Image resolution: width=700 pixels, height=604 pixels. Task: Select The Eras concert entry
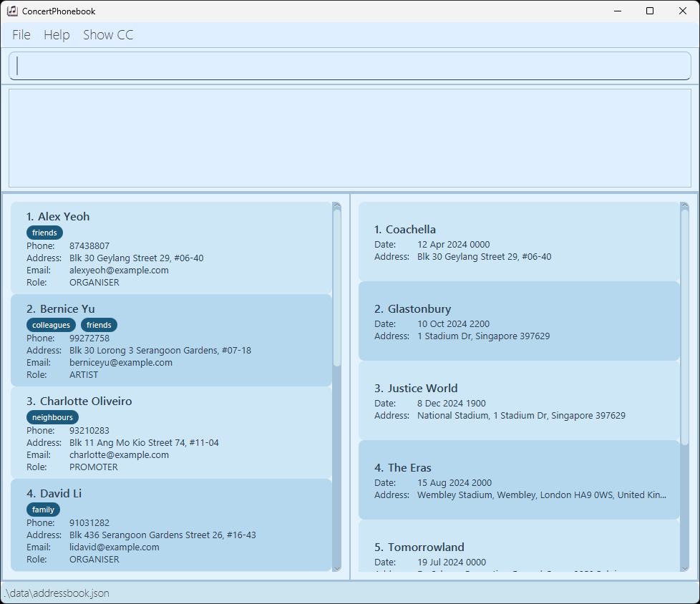pos(518,480)
